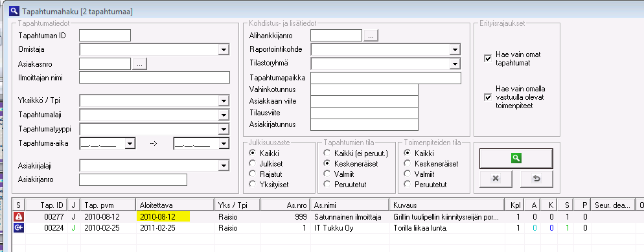
Task: Click the Alihankkijanro input field
Action: 336,36
